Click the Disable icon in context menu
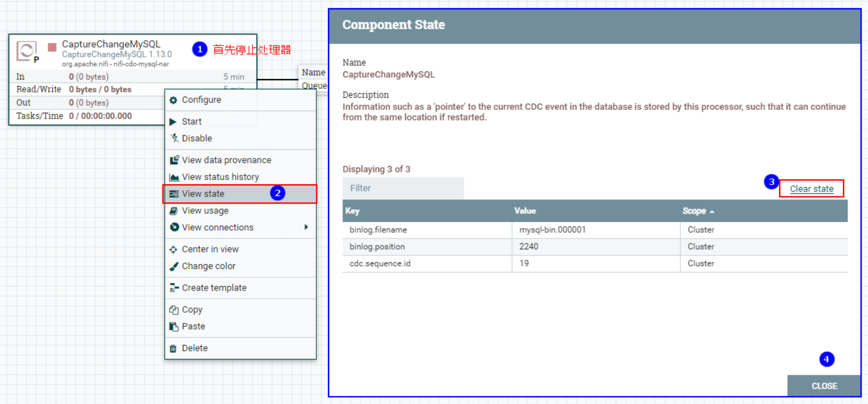 click(x=174, y=139)
